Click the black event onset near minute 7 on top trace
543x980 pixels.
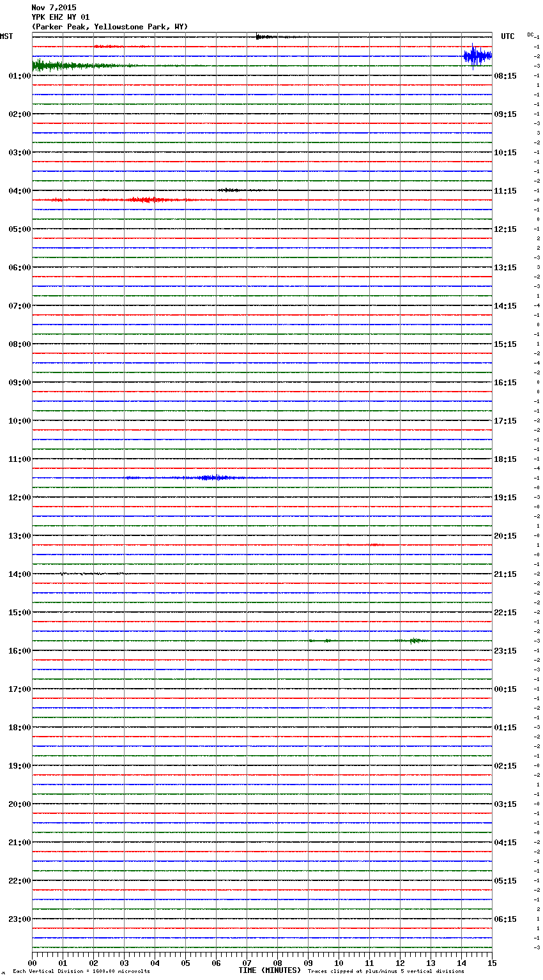click(x=265, y=36)
